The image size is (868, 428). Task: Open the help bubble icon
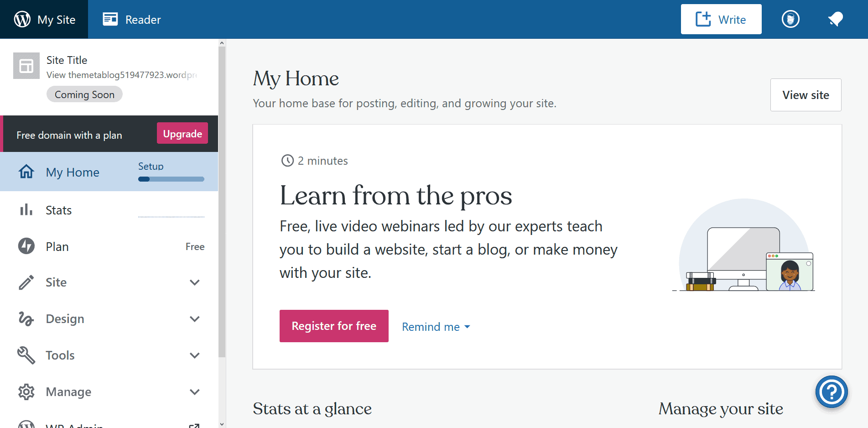[832, 391]
